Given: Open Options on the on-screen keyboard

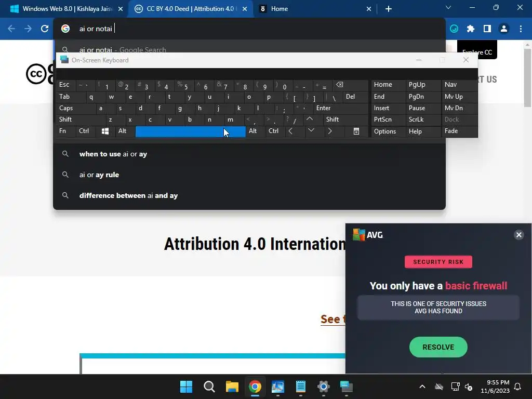Looking at the screenshot, I should pyautogui.click(x=388, y=131).
